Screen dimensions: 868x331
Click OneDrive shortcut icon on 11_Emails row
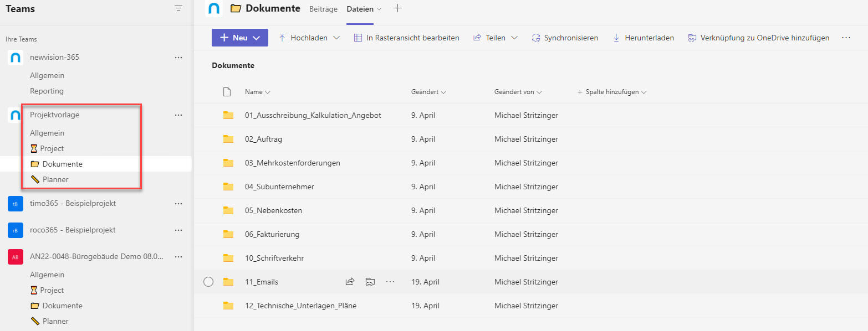point(370,282)
